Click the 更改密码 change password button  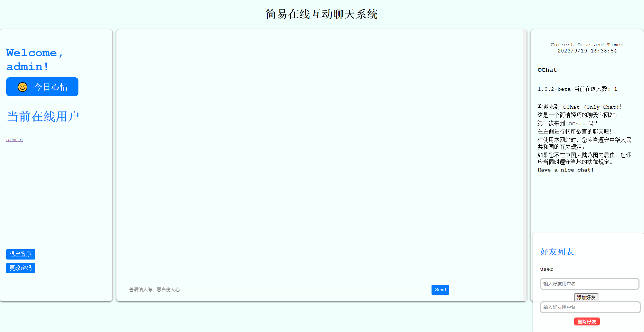click(x=20, y=268)
